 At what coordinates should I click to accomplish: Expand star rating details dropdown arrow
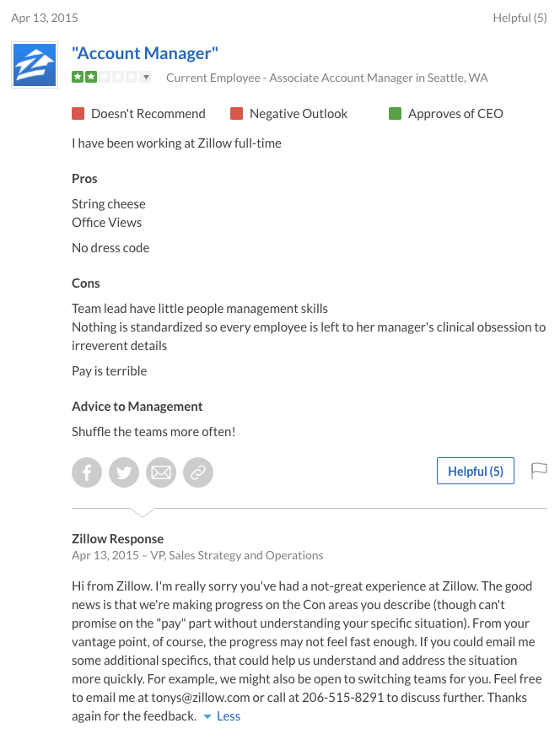pos(146,78)
